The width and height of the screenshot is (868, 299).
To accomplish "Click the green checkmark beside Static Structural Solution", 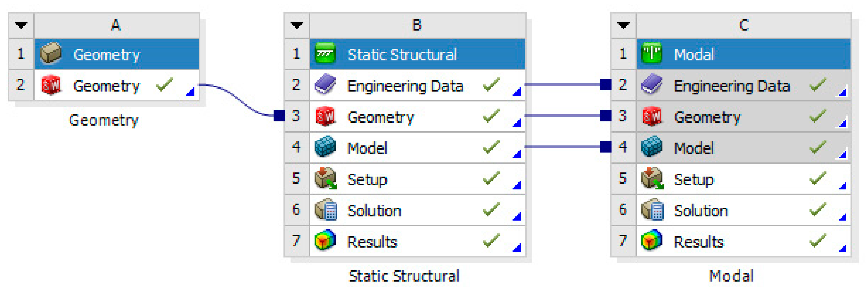I will 491,210.
